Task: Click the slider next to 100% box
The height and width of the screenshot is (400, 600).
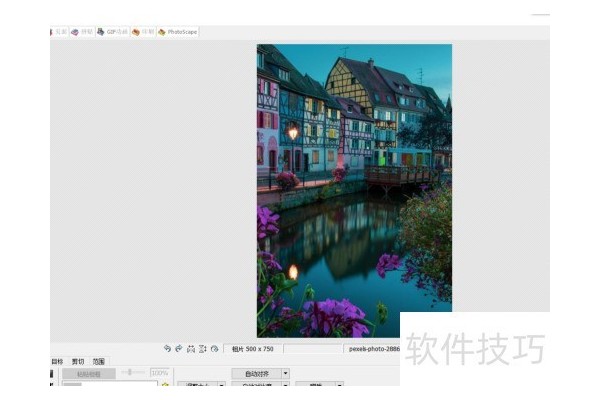Action: click(133, 372)
